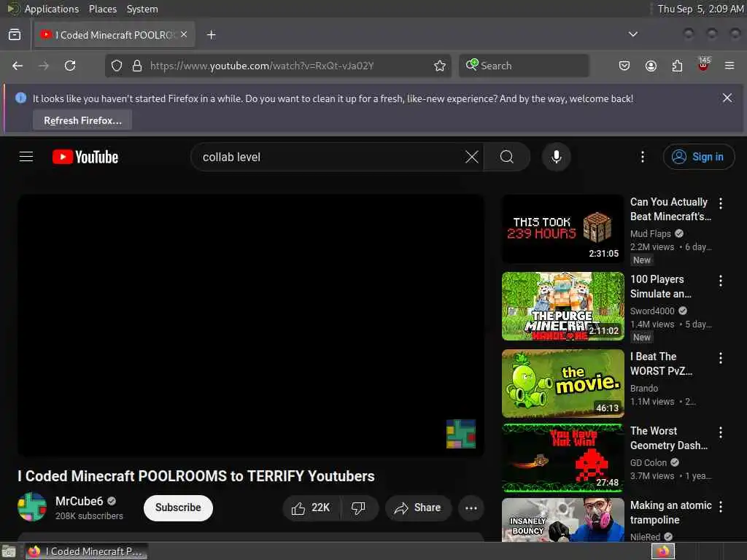Open MrCube6 channel name link
747x560 pixels.
point(79,501)
